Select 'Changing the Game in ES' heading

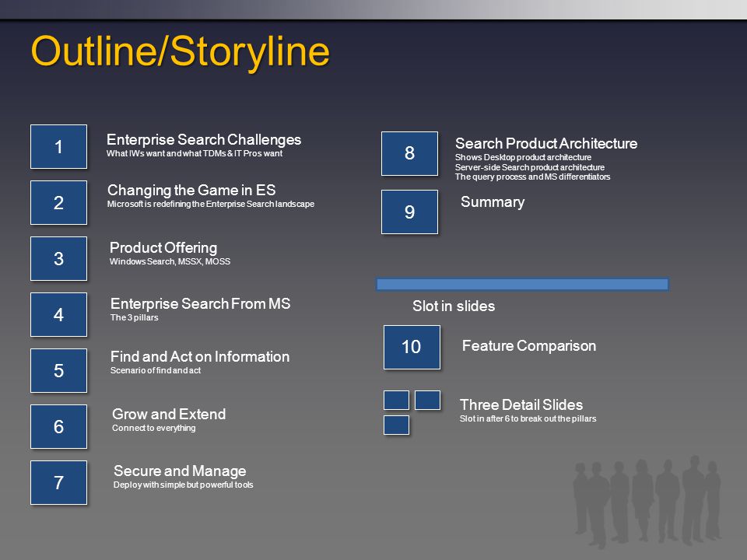[x=191, y=190]
